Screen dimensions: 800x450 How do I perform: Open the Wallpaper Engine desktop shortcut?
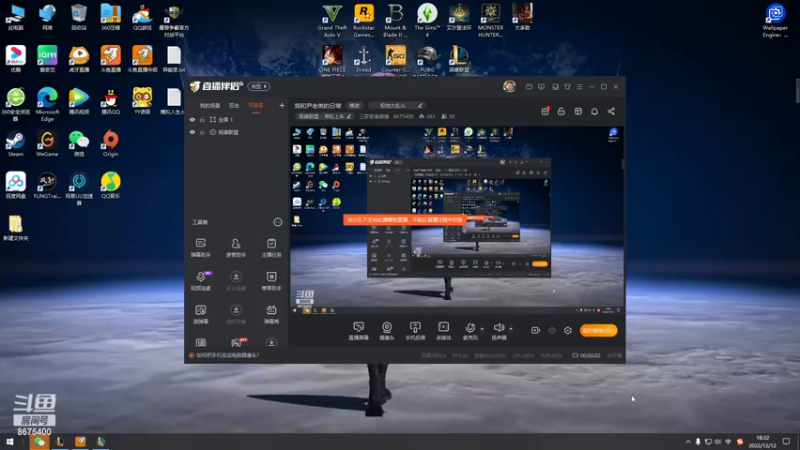[775, 21]
